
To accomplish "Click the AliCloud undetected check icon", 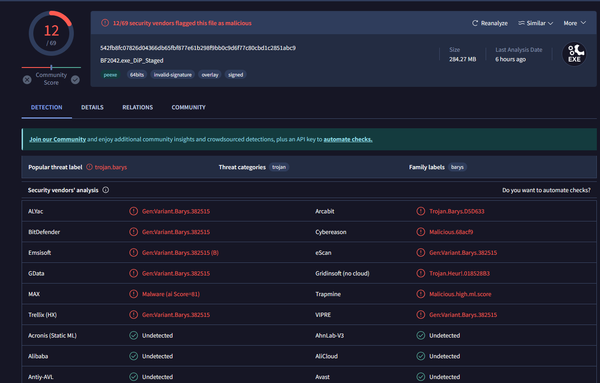I will pos(421,356).
